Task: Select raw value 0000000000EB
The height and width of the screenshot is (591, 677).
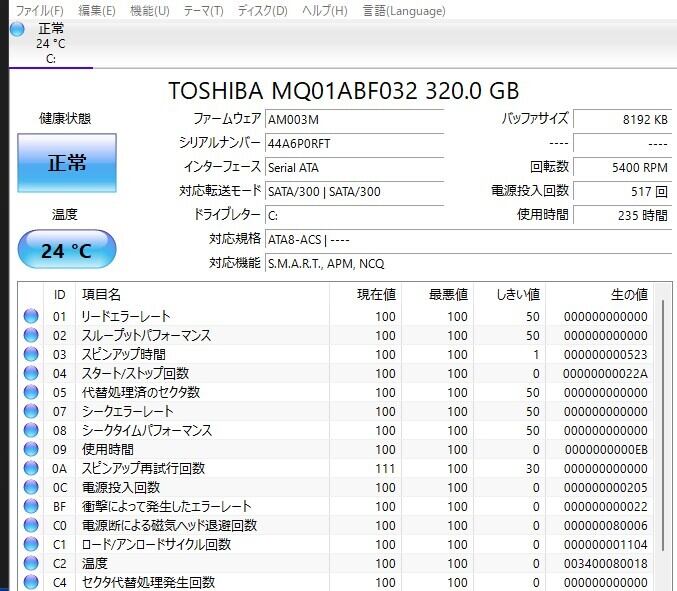Action: 605,449
